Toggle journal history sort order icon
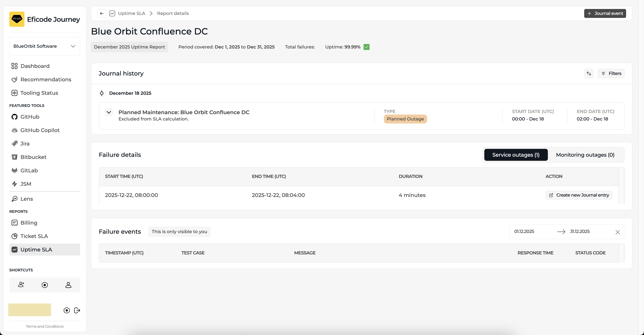 tap(589, 73)
